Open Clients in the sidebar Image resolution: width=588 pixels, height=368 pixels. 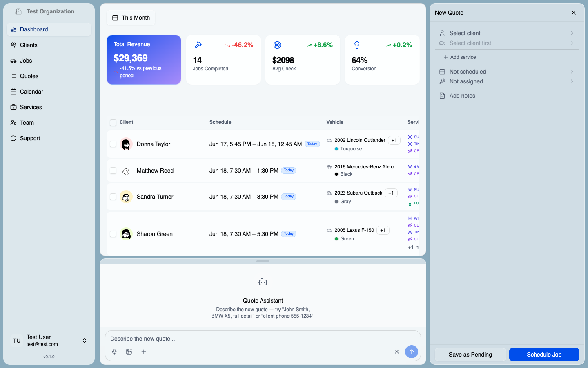click(49, 45)
